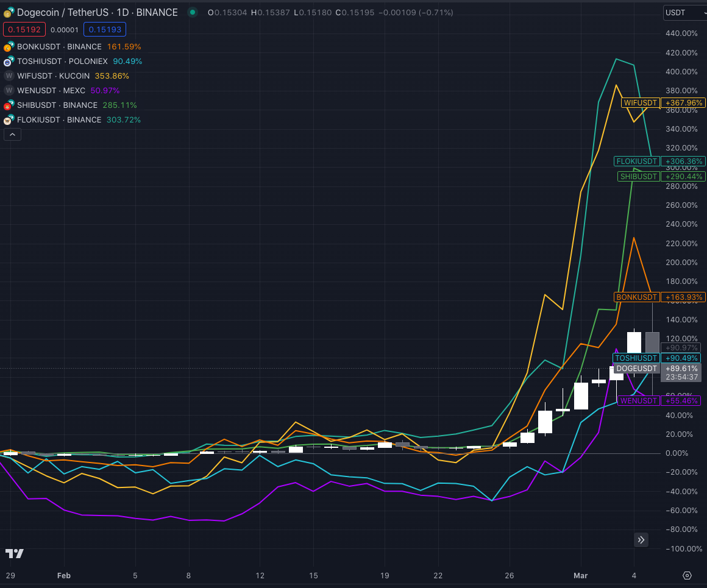Screen dimensions: 707x588
Task: Click the +306.36% value tag
Action: pos(684,161)
